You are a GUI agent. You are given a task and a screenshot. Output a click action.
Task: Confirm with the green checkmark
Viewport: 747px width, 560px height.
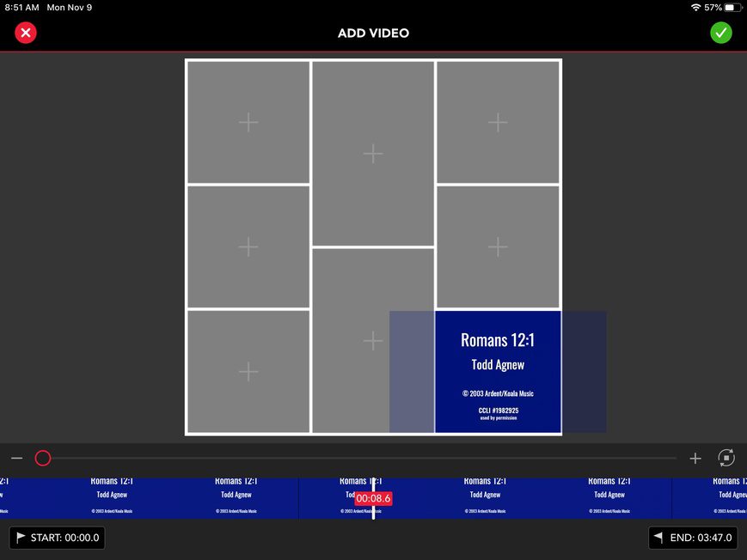click(x=721, y=33)
